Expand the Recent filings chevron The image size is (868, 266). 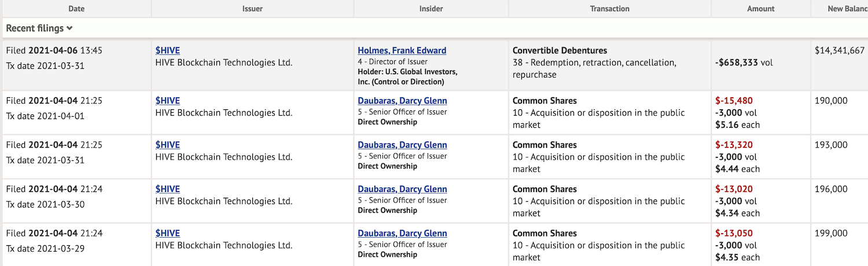pos(69,28)
